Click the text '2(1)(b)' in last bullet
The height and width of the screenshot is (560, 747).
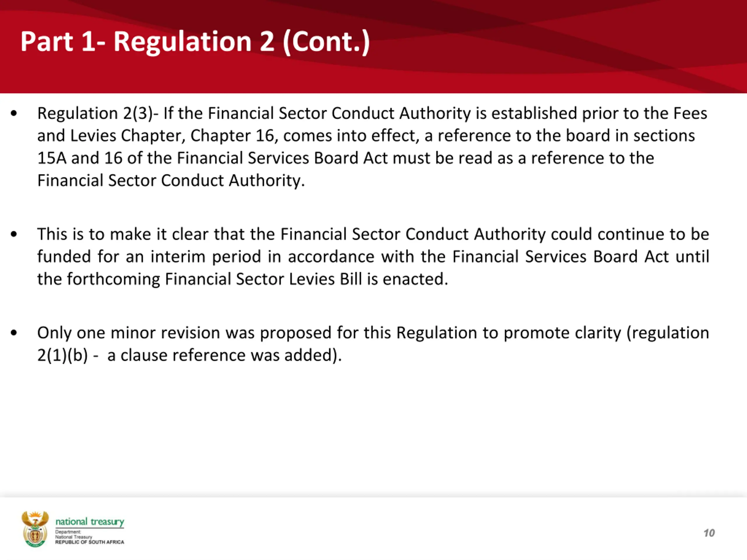[x=62, y=356]
